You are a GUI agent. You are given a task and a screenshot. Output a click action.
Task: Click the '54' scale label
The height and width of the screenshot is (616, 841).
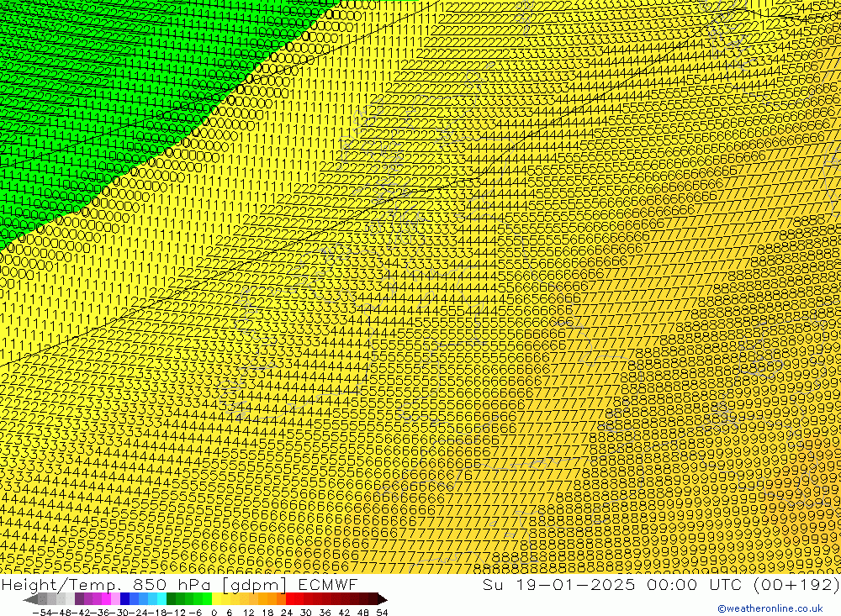382,613
